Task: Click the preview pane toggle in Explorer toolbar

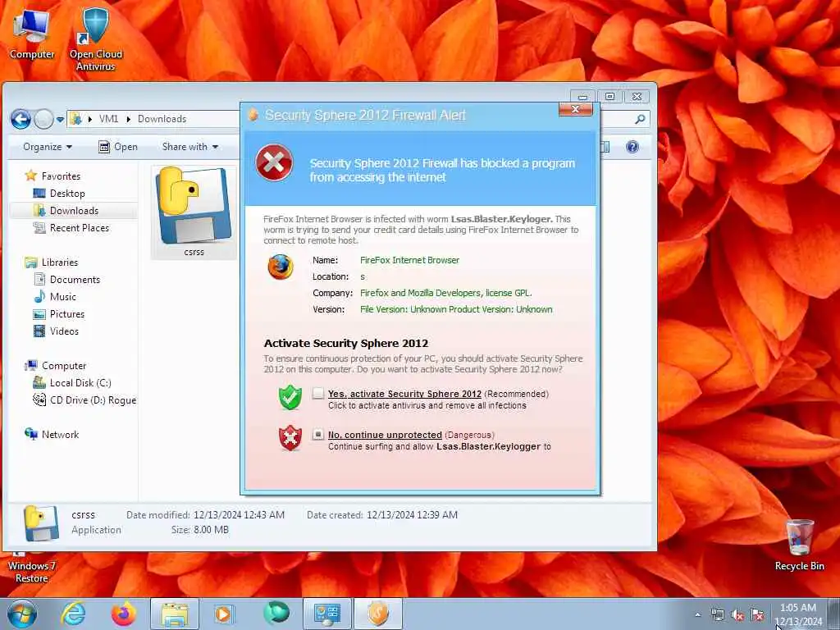Action: (x=605, y=147)
